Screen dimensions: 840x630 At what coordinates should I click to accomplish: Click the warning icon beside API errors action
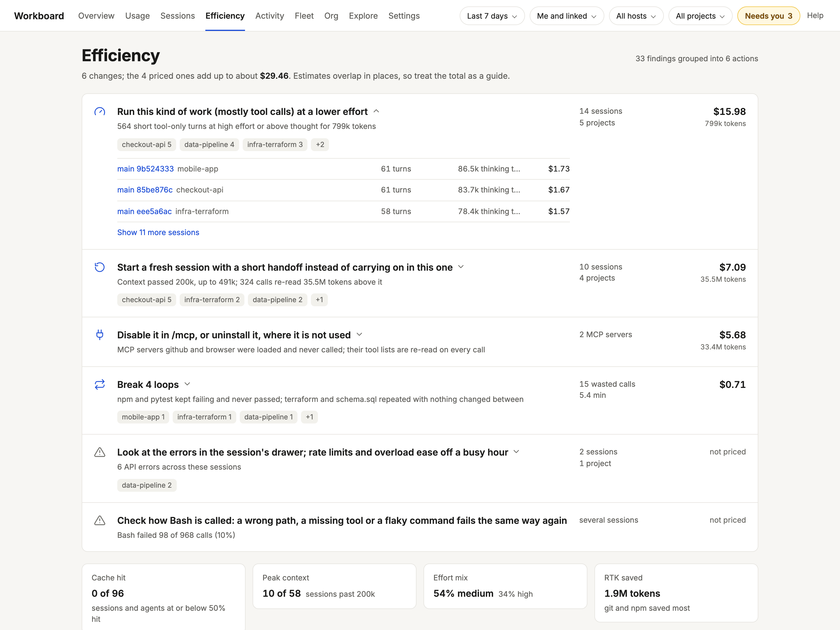(x=99, y=452)
